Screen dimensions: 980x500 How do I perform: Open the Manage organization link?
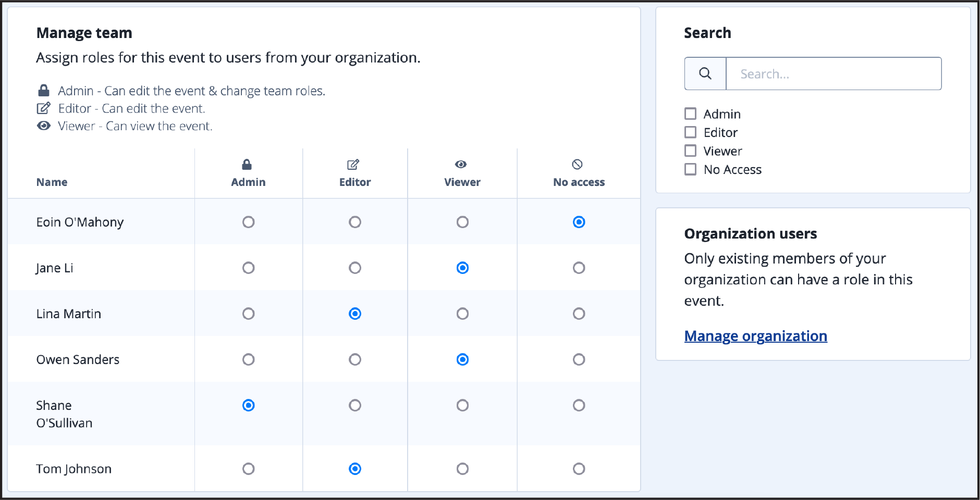pyautogui.click(x=756, y=336)
